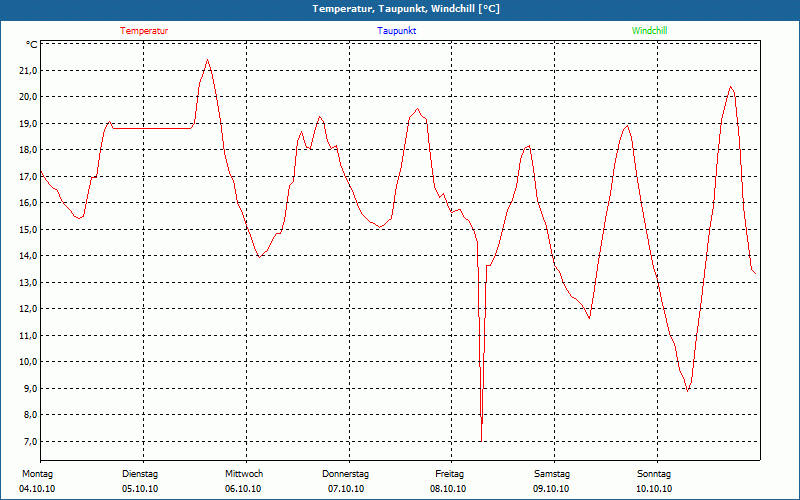Click the 17,0 y-axis value
Screen dimensions: 800x500
pyautogui.click(x=29, y=177)
